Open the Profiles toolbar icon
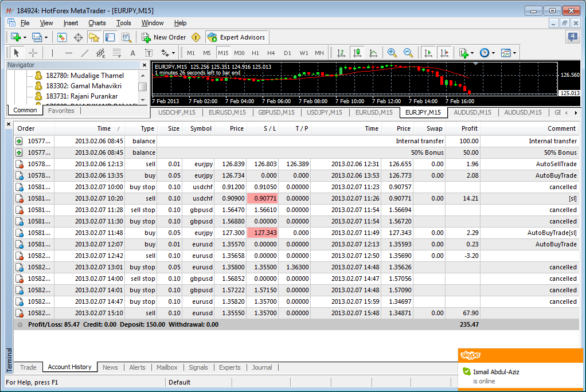Screen dimensions: 586x392 pos(37,37)
